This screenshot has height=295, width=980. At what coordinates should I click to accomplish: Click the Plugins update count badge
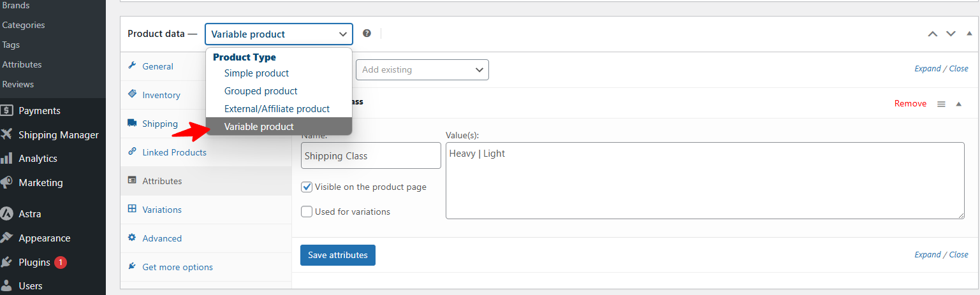pyautogui.click(x=61, y=262)
